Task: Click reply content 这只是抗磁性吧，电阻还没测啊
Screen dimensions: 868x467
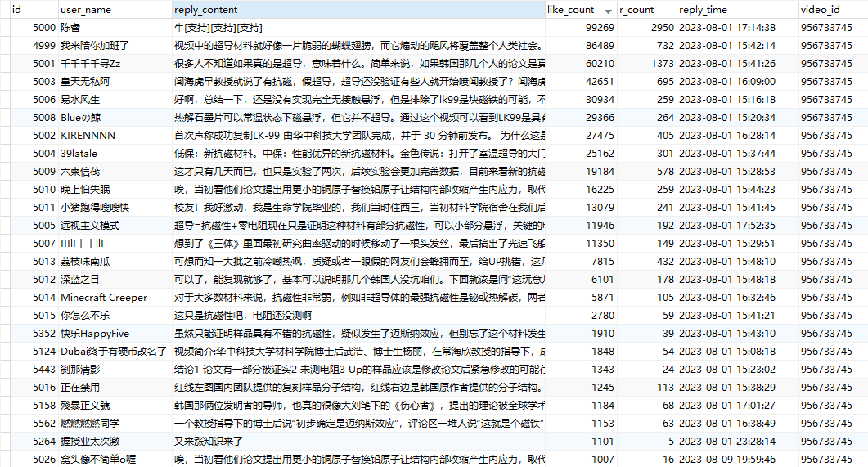Action: 243,316
